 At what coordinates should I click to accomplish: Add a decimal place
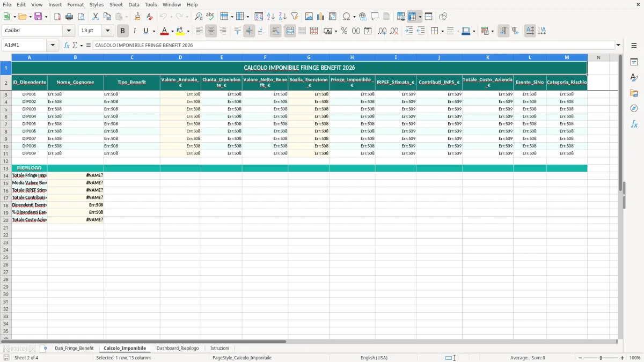pyautogui.click(x=382, y=31)
